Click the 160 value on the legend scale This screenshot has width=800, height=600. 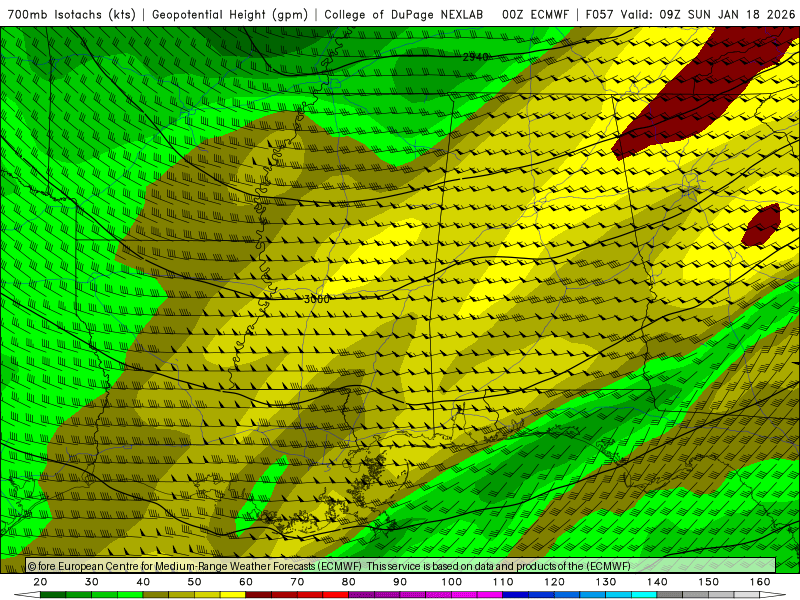click(x=760, y=582)
